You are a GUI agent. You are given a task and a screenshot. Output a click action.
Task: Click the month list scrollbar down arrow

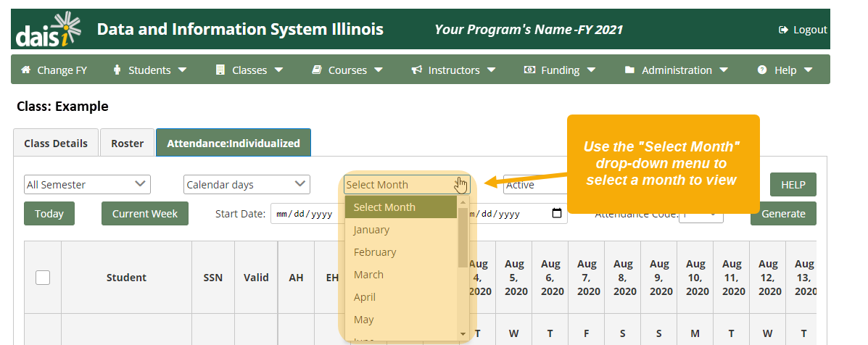pyautogui.click(x=463, y=334)
